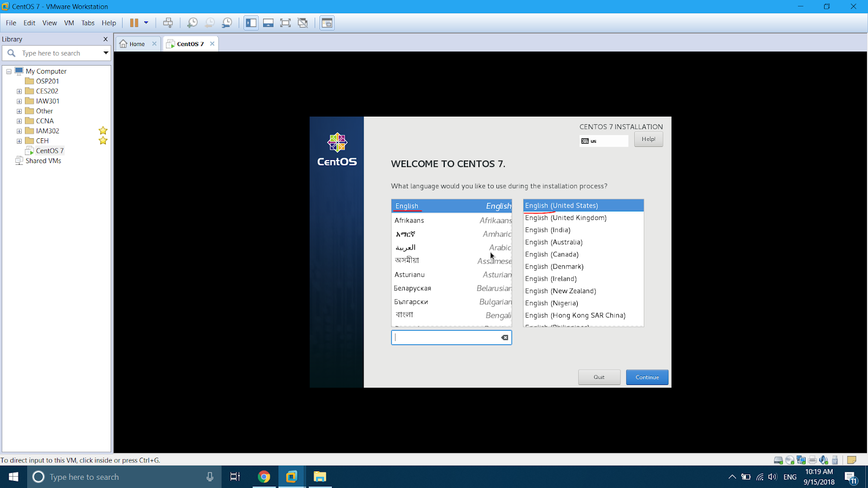
Task: Select Asturianu in the language list
Action: pos(451,275)
